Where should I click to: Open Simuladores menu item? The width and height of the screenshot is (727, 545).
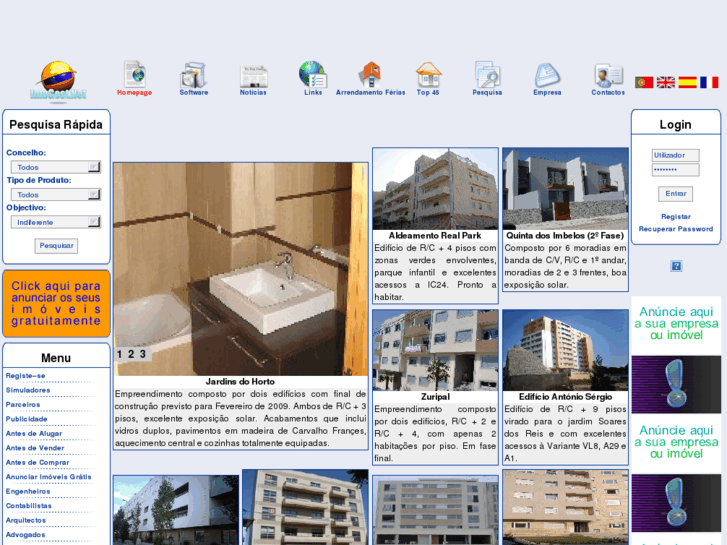point(28,390)
